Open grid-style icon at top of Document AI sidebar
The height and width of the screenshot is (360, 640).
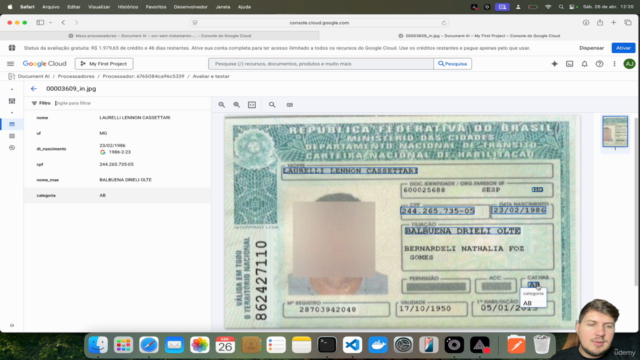coord(12,101)
